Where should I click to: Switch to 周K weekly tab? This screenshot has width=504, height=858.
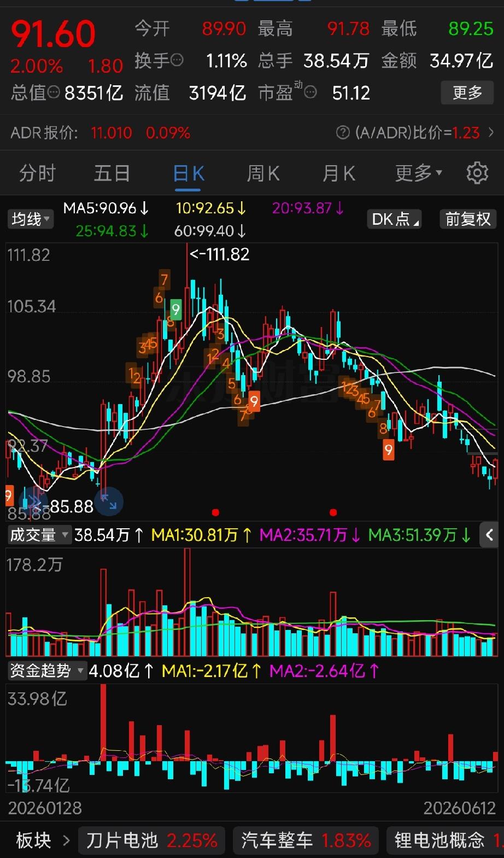point(263,173)
